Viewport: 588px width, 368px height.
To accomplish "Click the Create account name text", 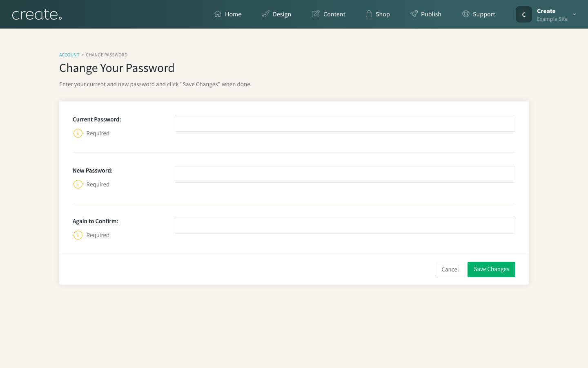I will (546, 11).
